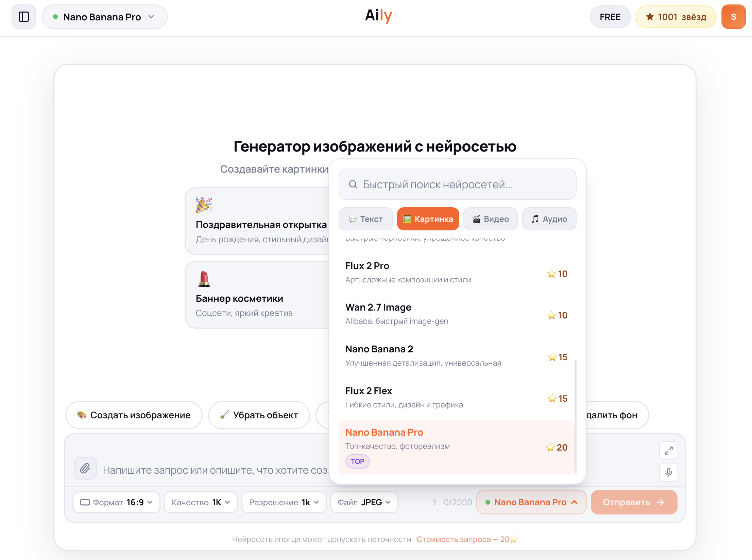
Task: Click the Нейросеть иногда может допускать неточности note
Action: tap(322, 539)
